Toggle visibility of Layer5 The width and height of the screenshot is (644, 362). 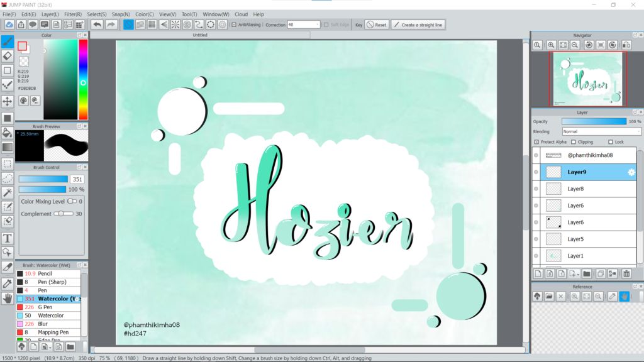click(x=536, y=239)
